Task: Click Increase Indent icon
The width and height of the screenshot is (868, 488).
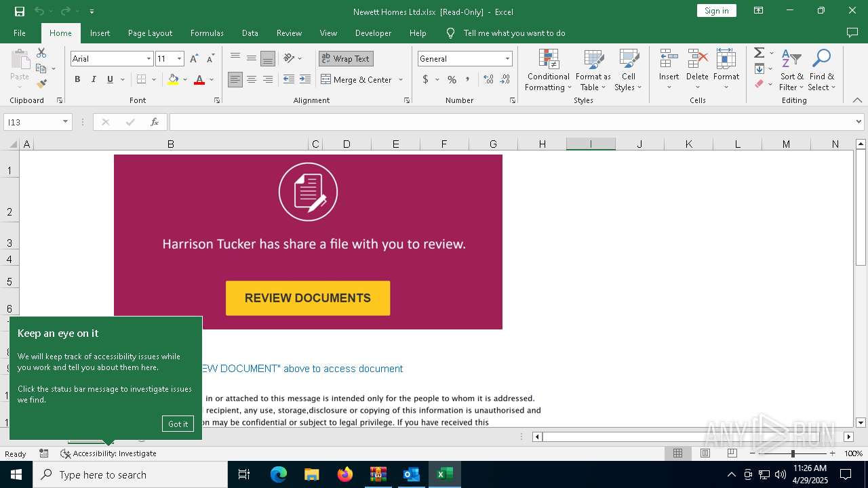Action: [x=305, y=79]
